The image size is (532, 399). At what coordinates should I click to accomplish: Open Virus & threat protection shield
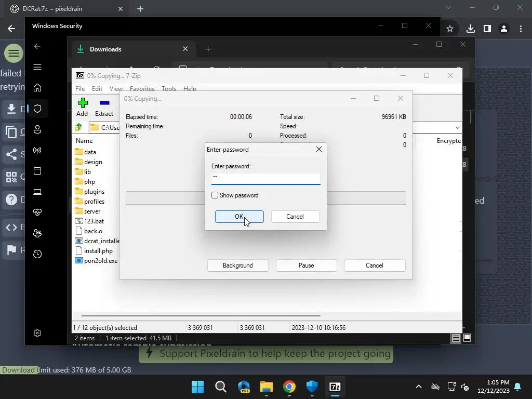tap(37, 109)
